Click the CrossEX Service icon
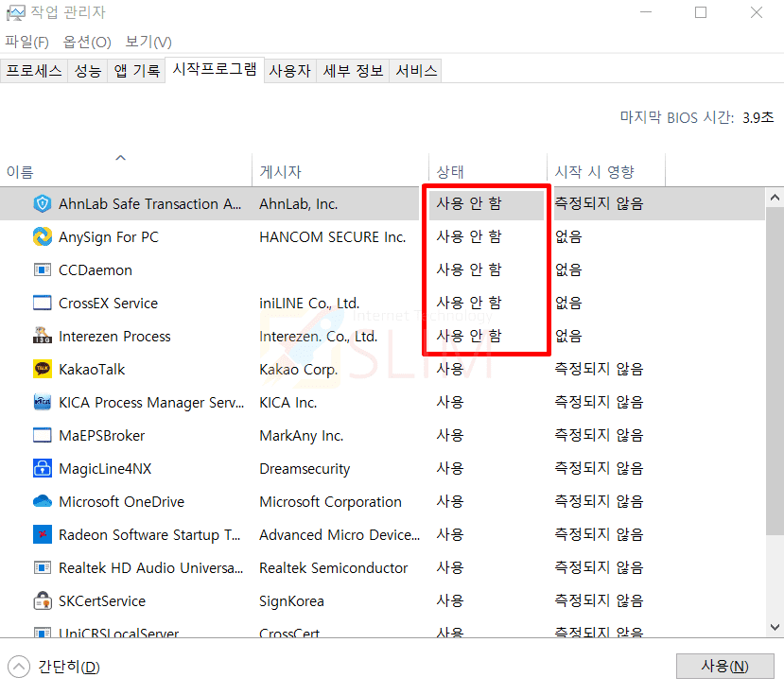The image size is (784, 695). pyautogui.click(x=43, y=303)
